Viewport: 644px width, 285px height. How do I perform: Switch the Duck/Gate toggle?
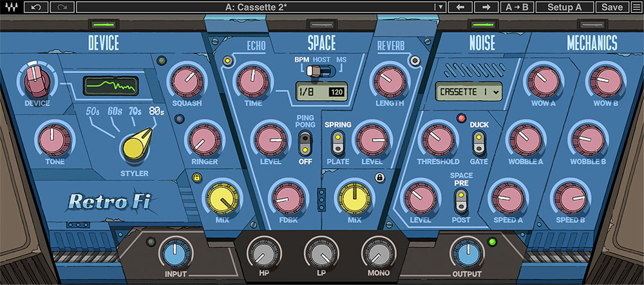point(478,143)
